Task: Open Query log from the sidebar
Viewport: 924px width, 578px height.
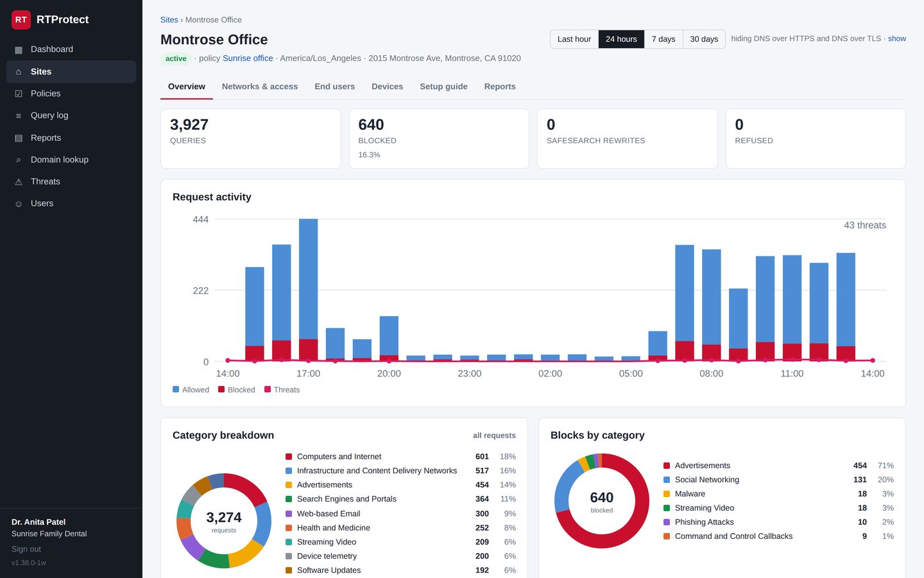Action: pos(71,116)
